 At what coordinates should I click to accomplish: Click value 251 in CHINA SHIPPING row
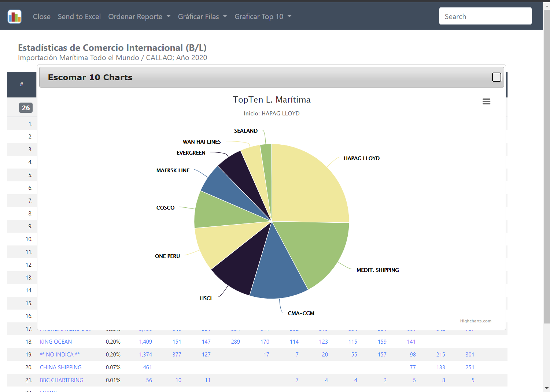pos(470,367)
